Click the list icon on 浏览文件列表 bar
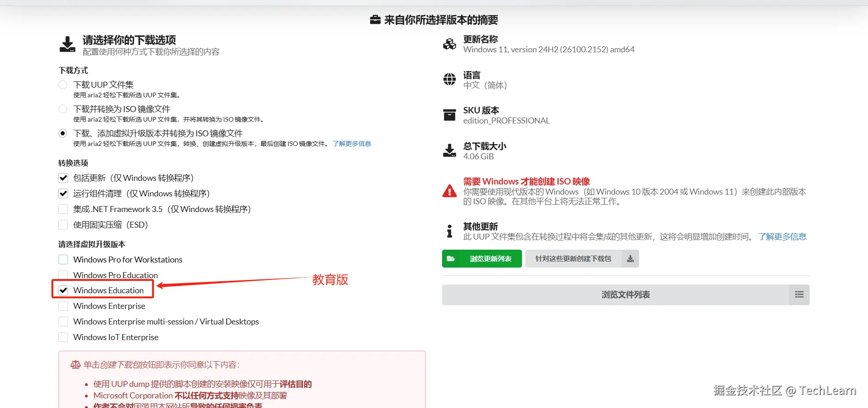 point(800,295)
